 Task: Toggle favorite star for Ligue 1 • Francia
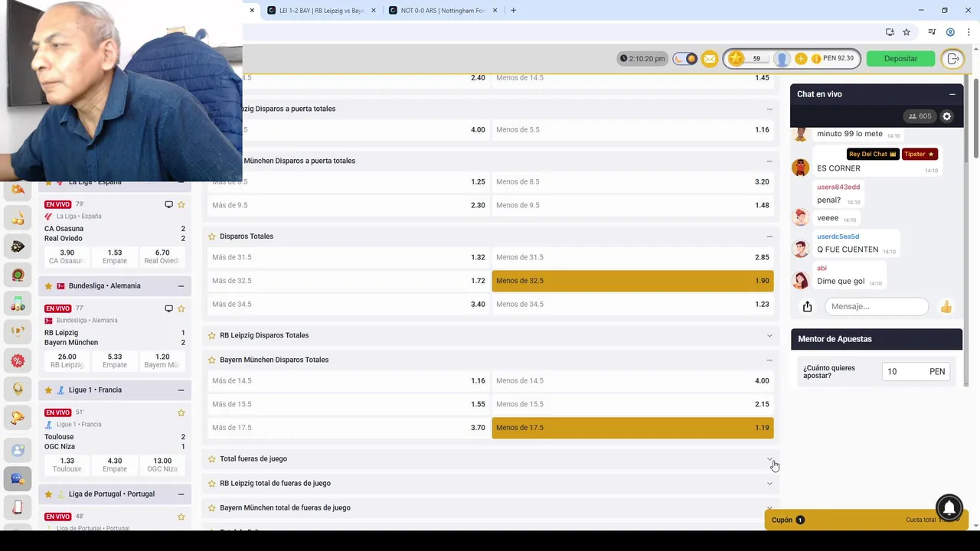click(48, 390)
